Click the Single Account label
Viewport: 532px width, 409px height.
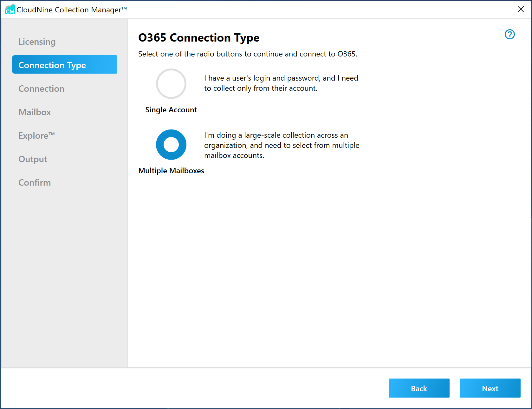click(171, 110)
